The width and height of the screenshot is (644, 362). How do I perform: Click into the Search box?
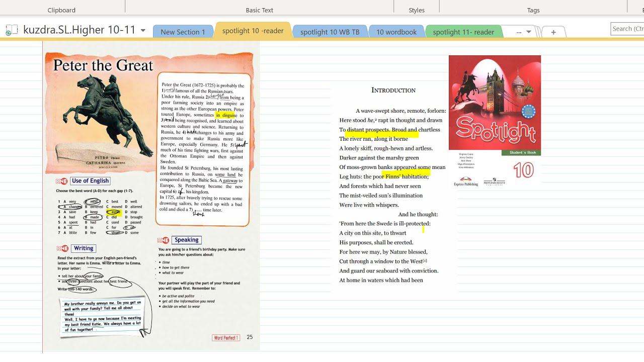(627, 29)
